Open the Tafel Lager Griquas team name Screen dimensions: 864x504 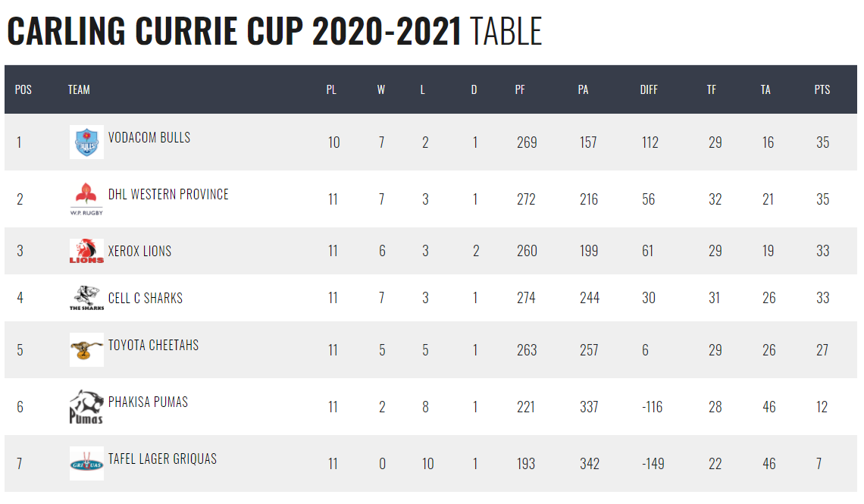(x=162, y=459)
